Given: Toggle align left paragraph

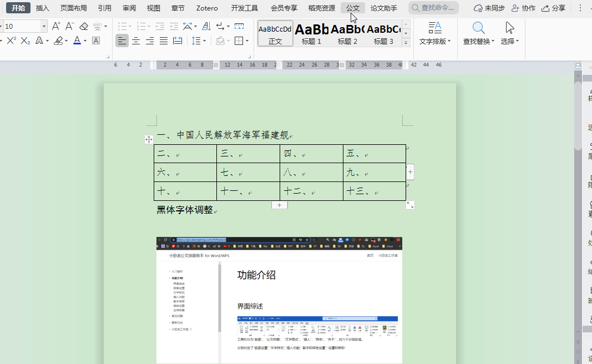Looking at the screenshot, I should pos(122,41).
